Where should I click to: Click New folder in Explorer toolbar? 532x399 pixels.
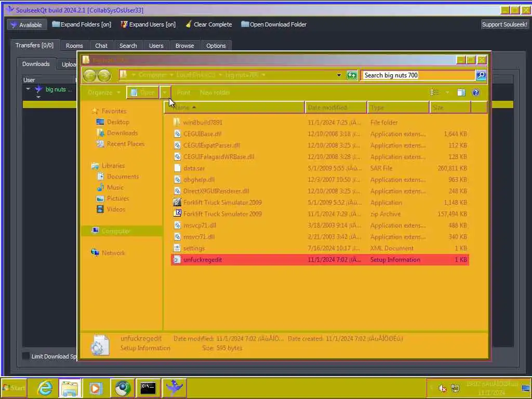(x=215, y=92)
